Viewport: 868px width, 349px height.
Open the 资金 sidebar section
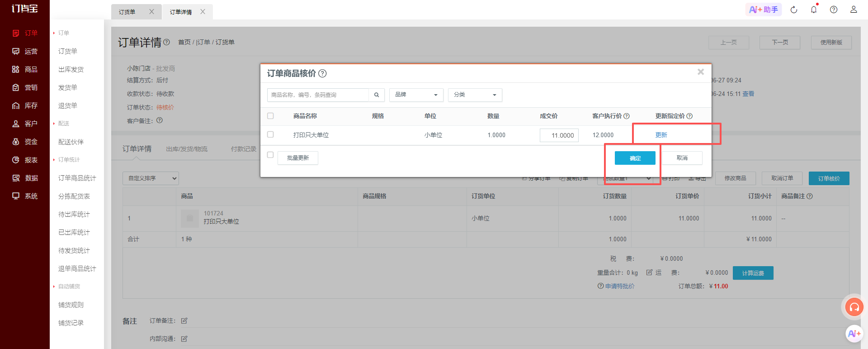pos(25,142)
